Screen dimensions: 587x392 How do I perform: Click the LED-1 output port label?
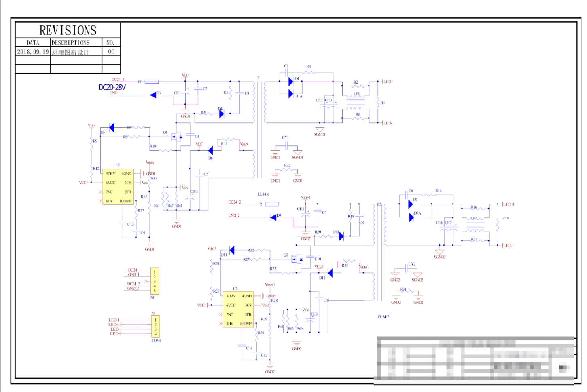coord(509,245)
